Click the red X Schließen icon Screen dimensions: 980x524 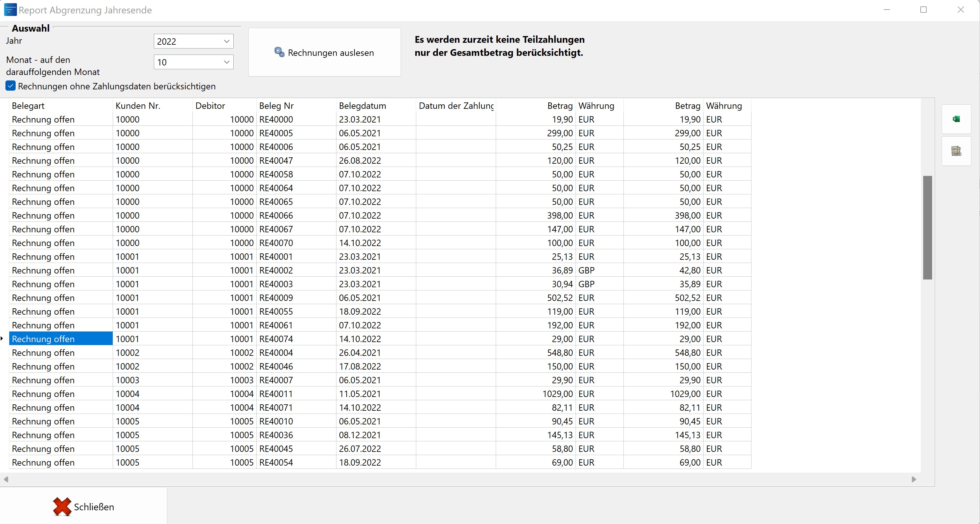click(x=62, y=506)
